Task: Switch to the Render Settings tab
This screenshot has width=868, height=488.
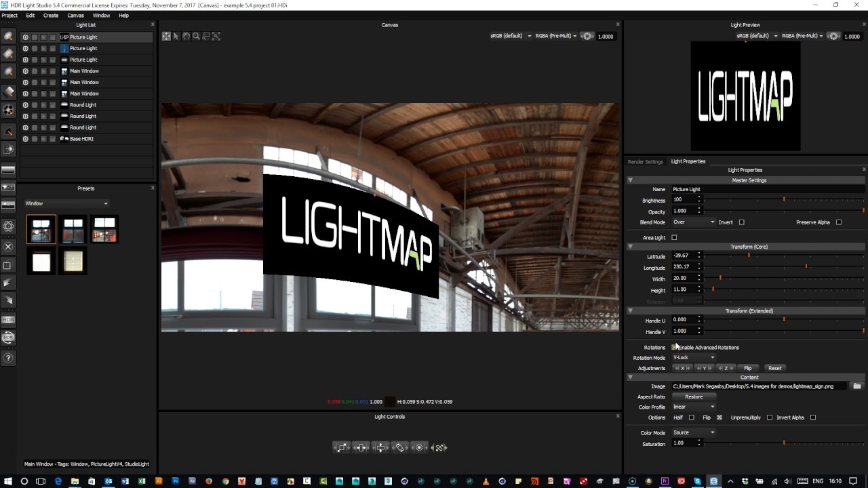Action: coord(645,162)
